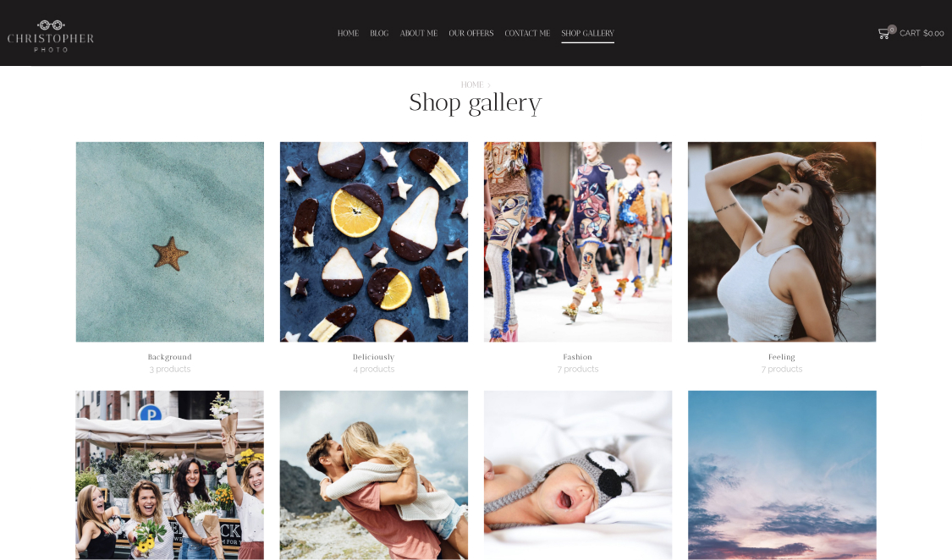Click the Background category title
The height and width of the screenshot is (560, 952).
(x=170, y=357)
